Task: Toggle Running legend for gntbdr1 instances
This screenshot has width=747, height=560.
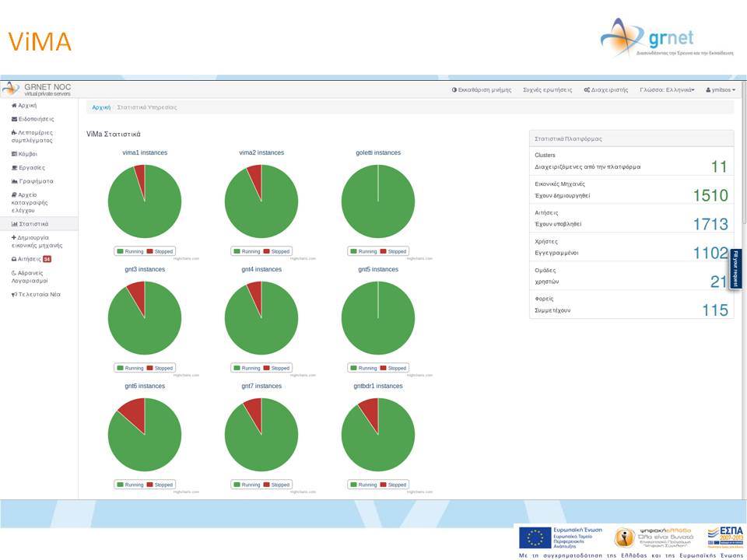Action: click(363, 485)
